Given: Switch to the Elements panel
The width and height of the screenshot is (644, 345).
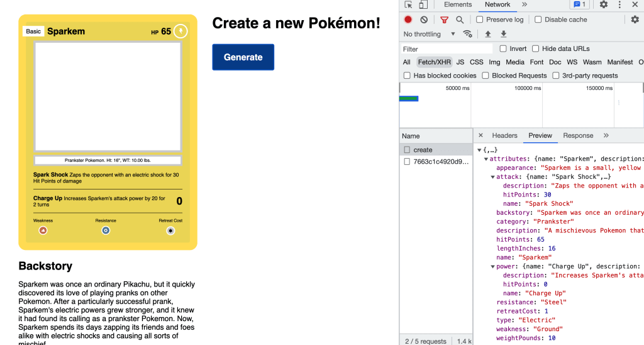Looking at the screenshot, I should [458, 4].
